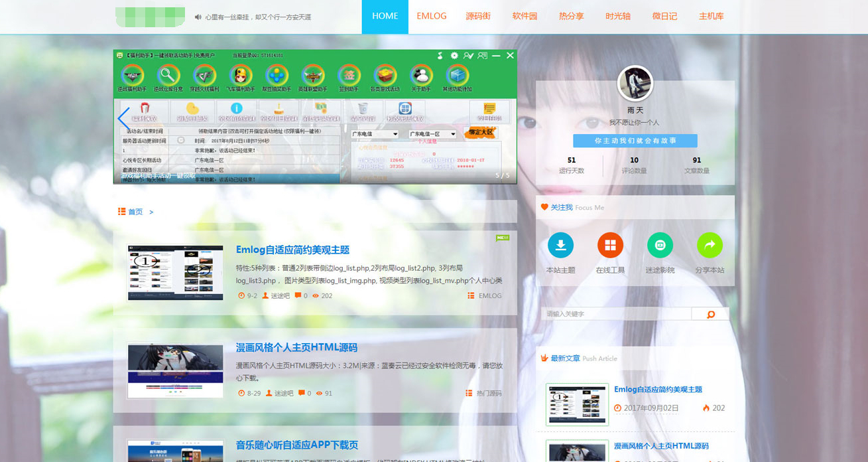Screen dimensions: 868x462
Task: Open main list post title Emlog自适应简约美观主题
Action: click(292, 250)
